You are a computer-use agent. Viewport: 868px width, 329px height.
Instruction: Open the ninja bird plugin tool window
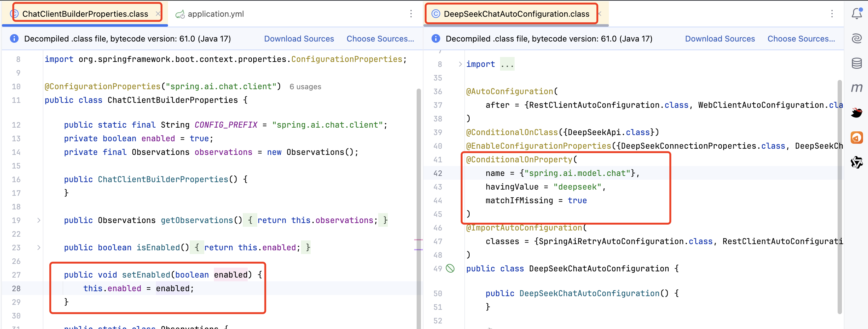tap(857, 112)
